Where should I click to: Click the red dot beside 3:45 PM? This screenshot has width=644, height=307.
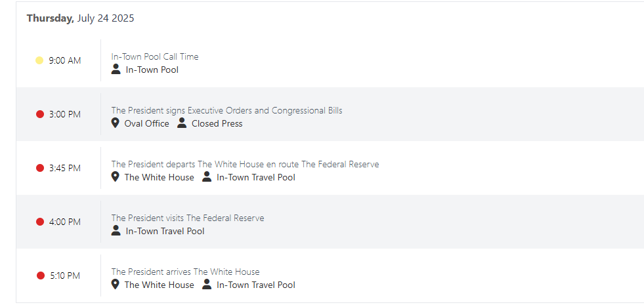click(x=40, y=169)
